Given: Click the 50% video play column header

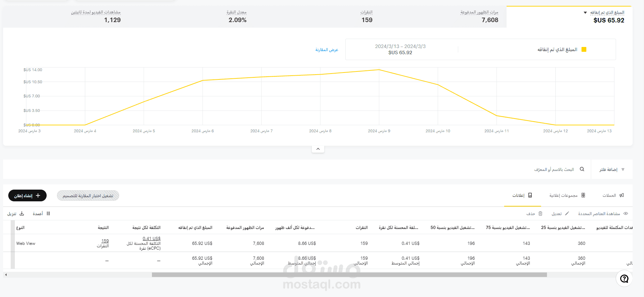Looking at the screenshot, I should point(452,228).
